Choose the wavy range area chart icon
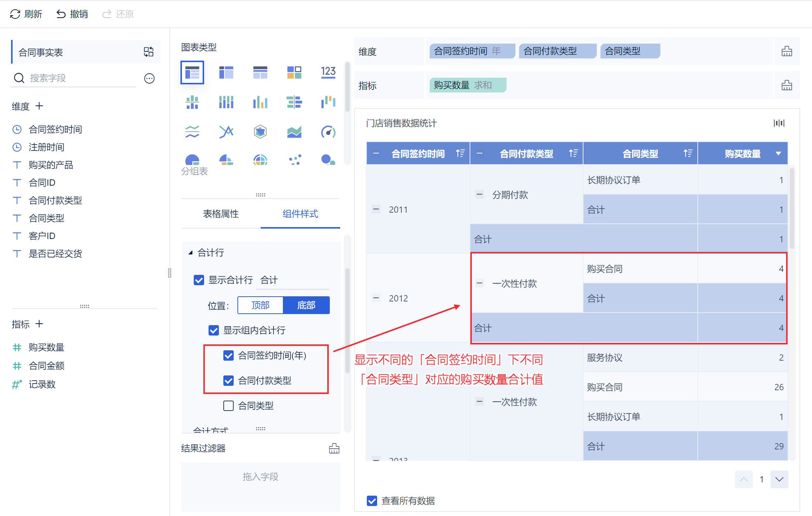Screen dimensions: 812x516 click(x=192, y=132)
